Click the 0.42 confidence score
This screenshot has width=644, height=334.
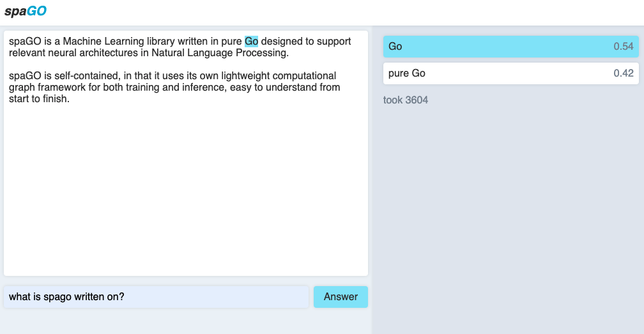(x=623, y=73)
